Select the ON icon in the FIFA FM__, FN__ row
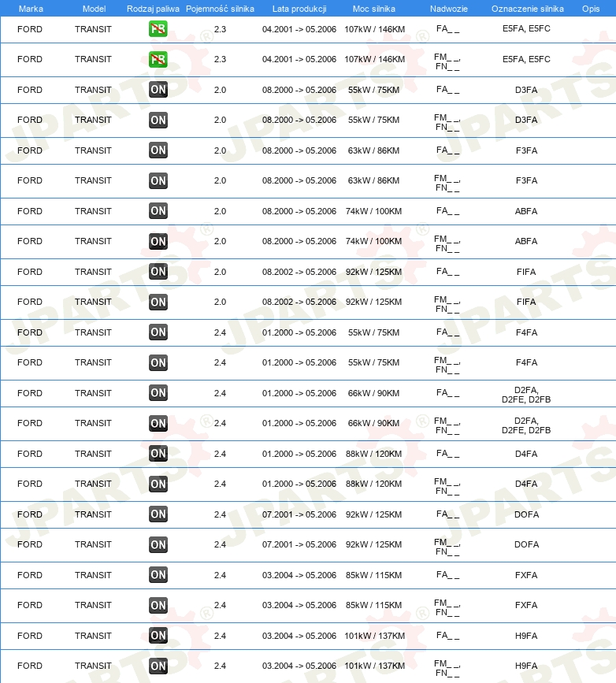616x683 pixels. (158, 302)
